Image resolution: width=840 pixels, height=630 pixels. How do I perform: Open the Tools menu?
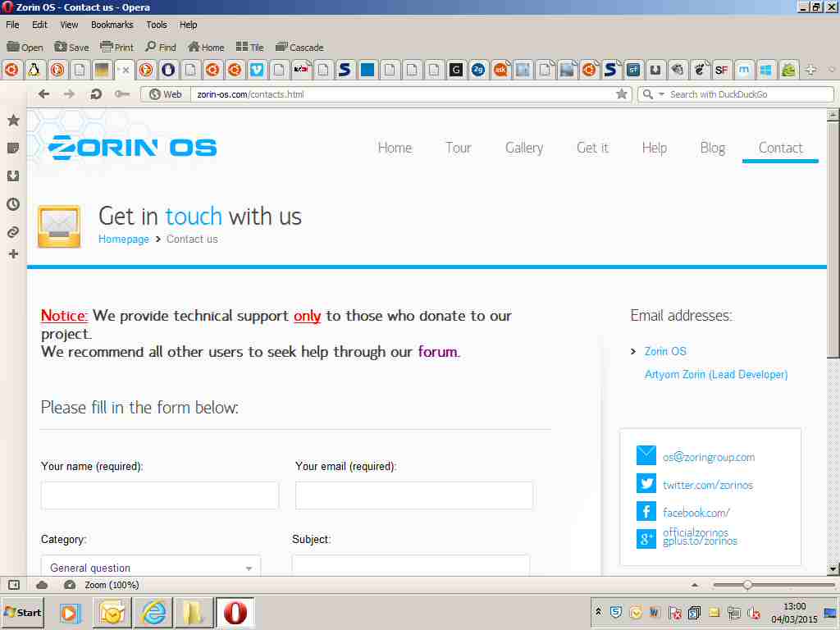click(156, 25)
